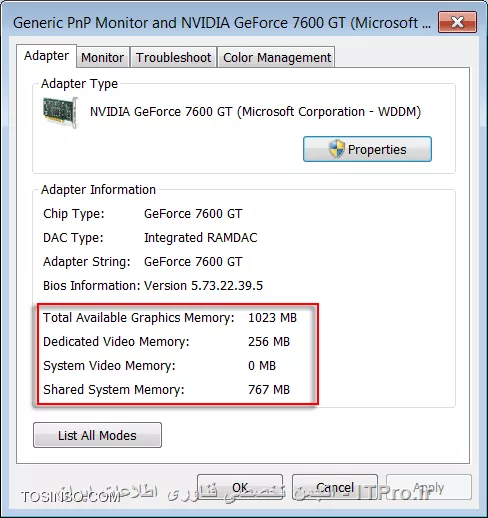Click Cancel to dismiss dialog
This screenshot has height=518, width=488.
[335, 487]
